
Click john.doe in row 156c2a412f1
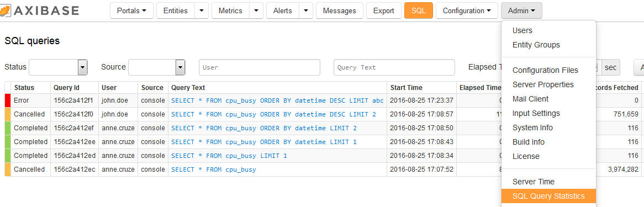tap(114, 100)
